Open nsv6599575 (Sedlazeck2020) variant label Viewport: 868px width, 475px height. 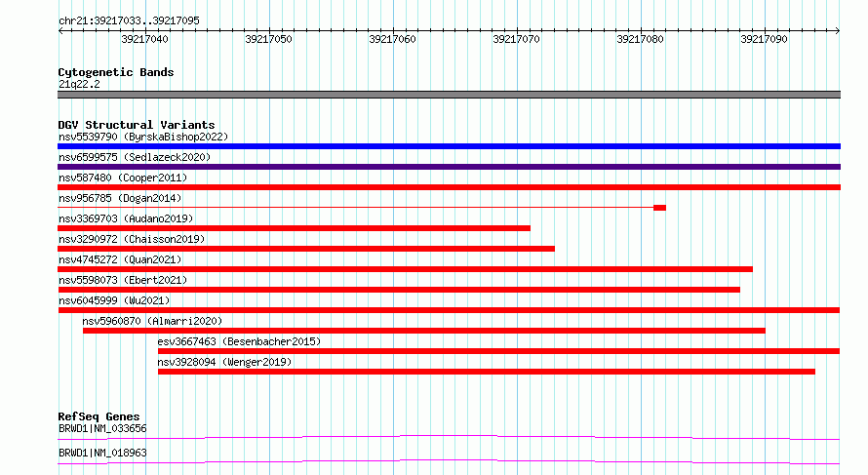pyautogui.click(x=135, y=157)
